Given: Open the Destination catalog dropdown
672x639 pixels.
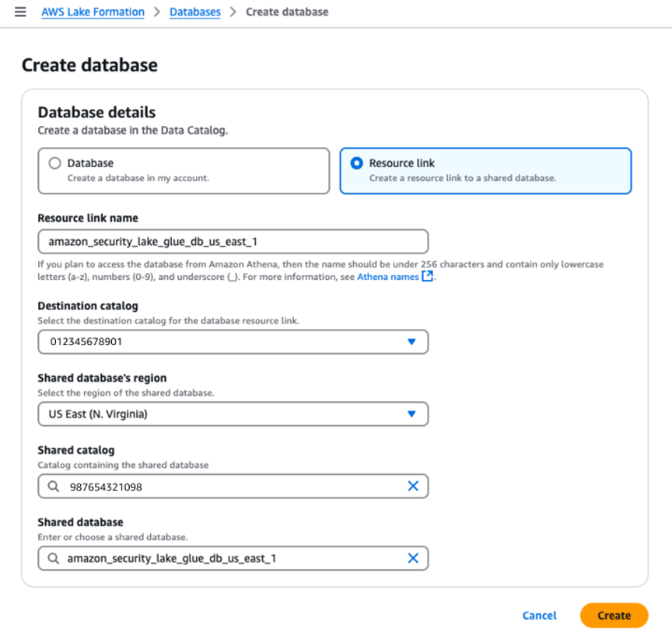Looking at the screenshot, I should click(233, 342).
